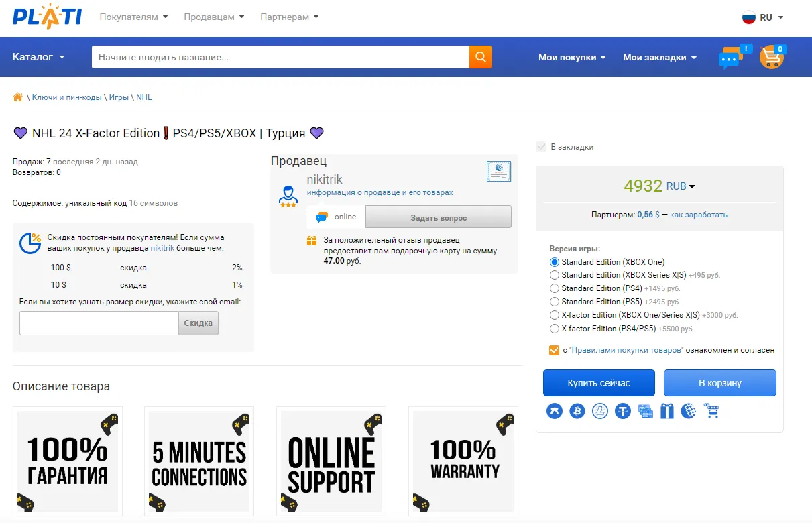The image size is (812, 523).
Task: Click the gift card icon near review bonus
Action: pyautogui.click(x=312, y=241)
